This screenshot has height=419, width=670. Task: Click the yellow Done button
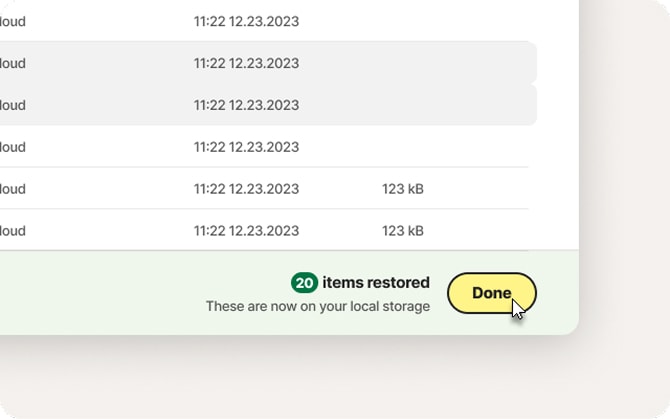[491, 293]
